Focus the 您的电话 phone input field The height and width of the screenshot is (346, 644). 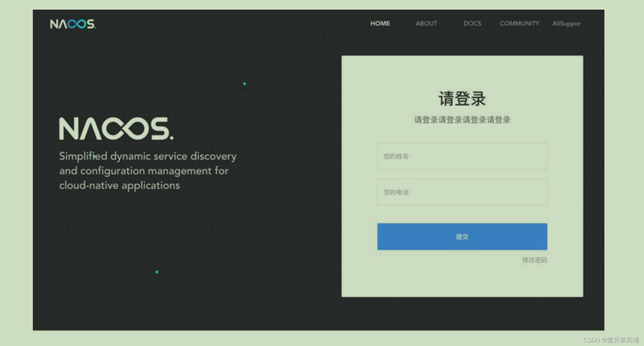[462, 192]
